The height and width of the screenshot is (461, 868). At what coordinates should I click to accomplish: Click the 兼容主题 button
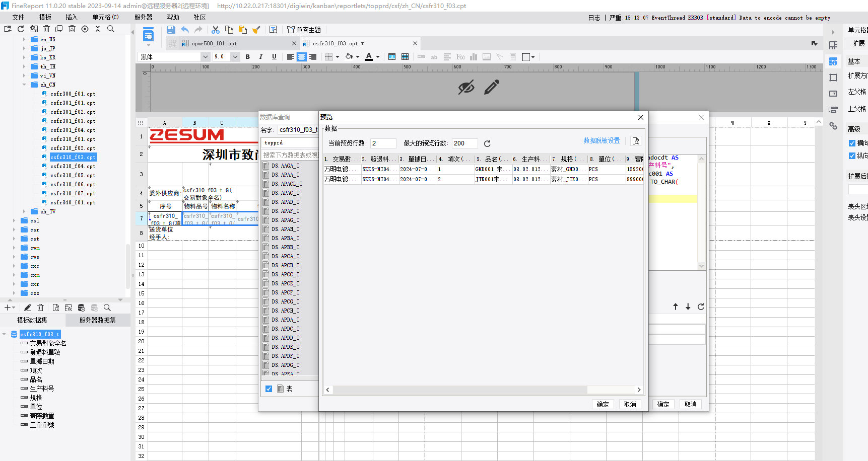click(304, 30)
